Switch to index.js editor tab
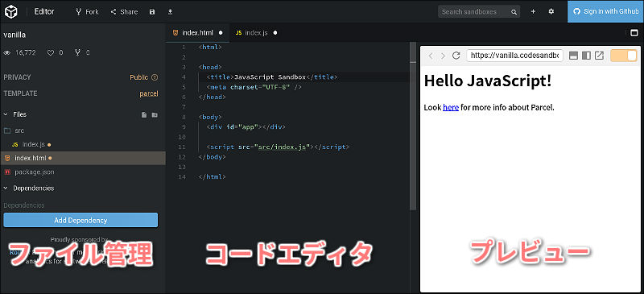Screen dimensions: 644x294 [256, 32]
